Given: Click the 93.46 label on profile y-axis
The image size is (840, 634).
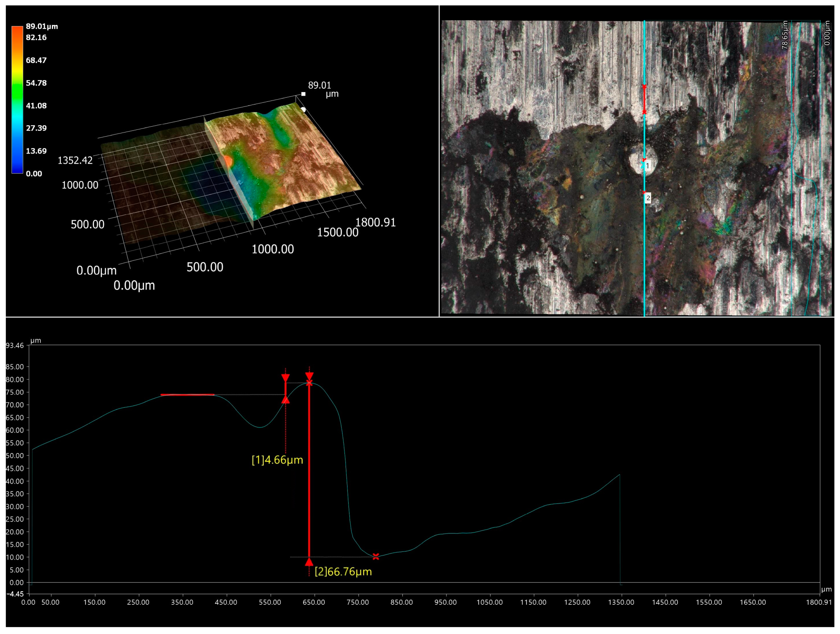Looking at the screenshot, I should click(x=15, y=346).
